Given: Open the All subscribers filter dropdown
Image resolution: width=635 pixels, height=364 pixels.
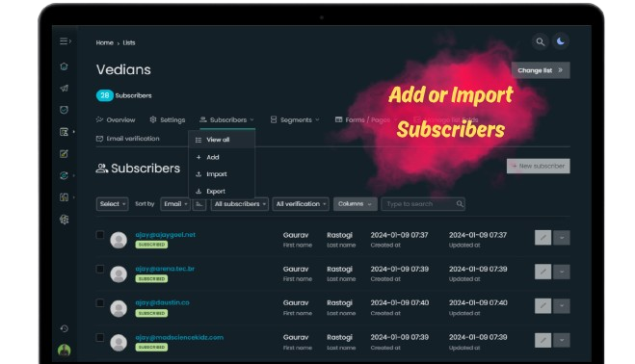Looking at the screenshot, I should [239, 204].
